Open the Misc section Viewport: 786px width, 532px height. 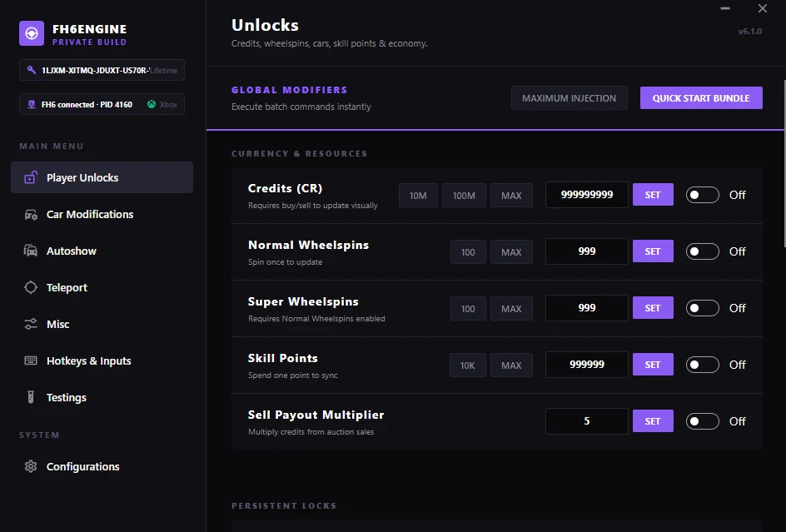click(x=102, y=324)
